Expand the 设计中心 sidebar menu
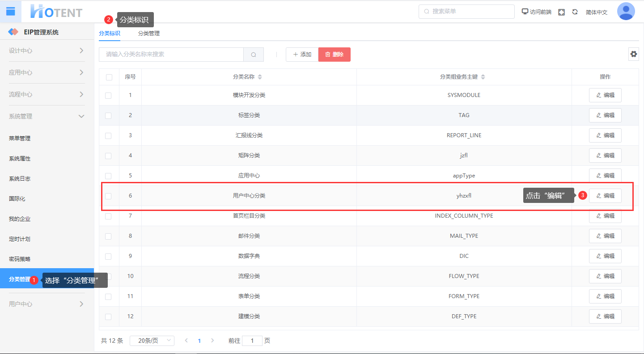644x354 pixels. (47, 51)
